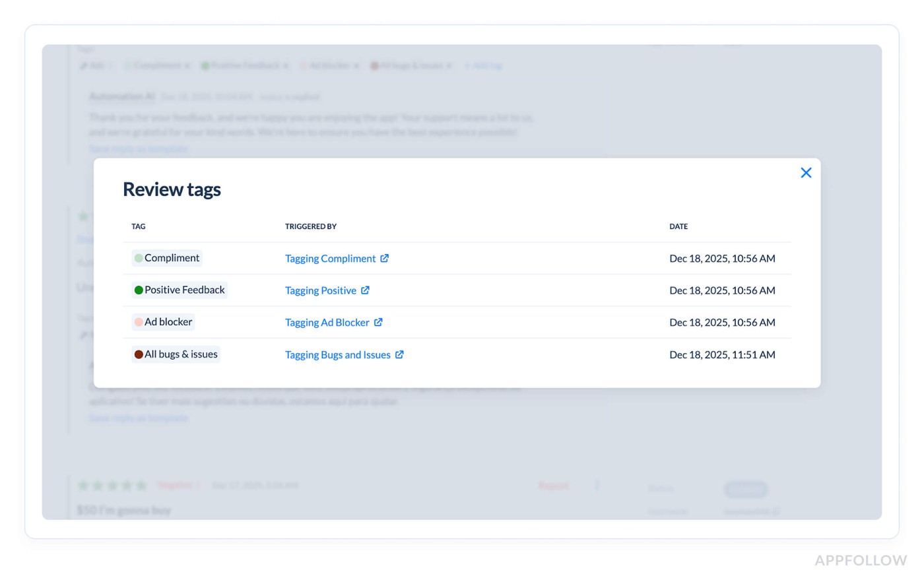Screen dimensions: 924x582
Task: Click the 11:51 AM date entry
Action: point(722,355)
